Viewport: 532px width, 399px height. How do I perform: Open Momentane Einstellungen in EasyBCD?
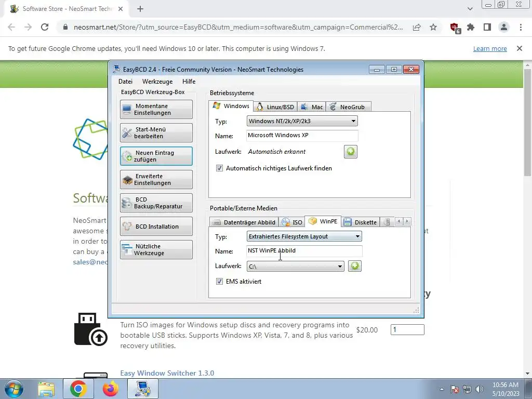156,109
